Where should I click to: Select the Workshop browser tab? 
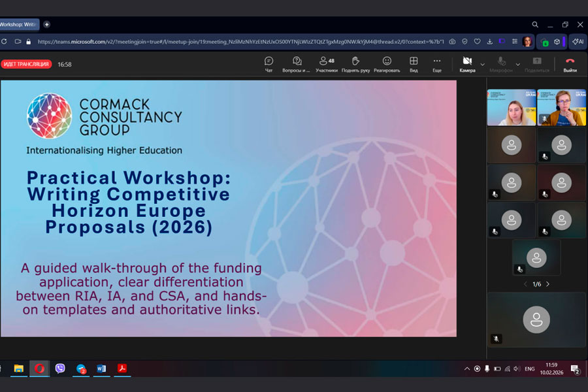tap(18, 24)
